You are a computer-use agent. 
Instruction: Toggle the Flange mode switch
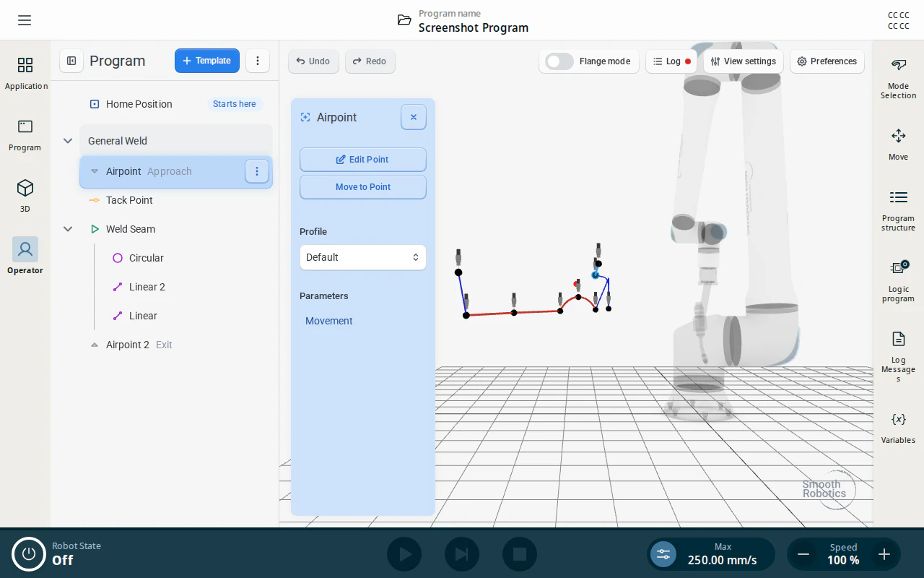click(559, 61)
